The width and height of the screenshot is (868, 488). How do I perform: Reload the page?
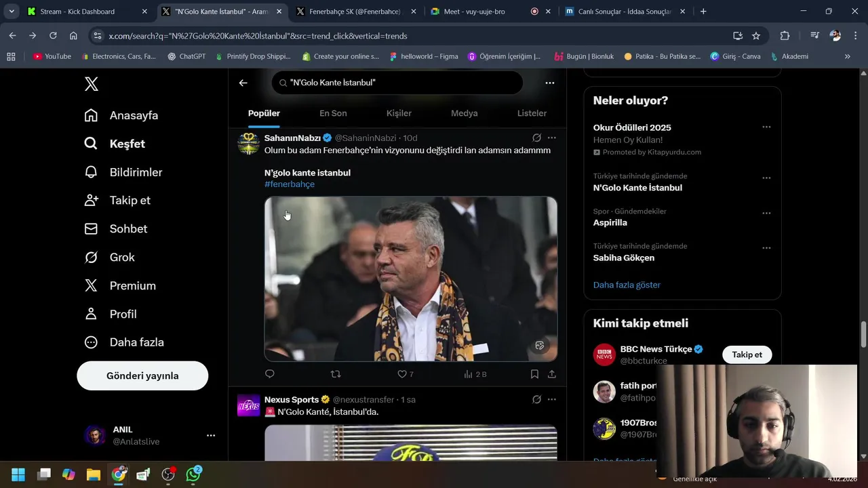click(x=53, y=36)
